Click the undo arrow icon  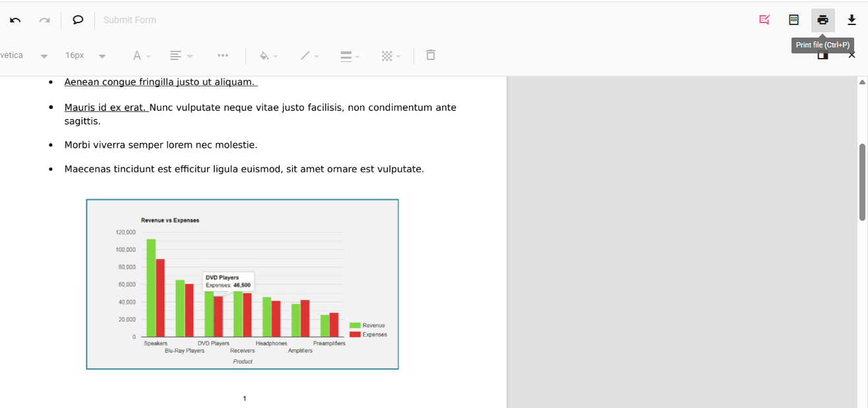point(15,20)
